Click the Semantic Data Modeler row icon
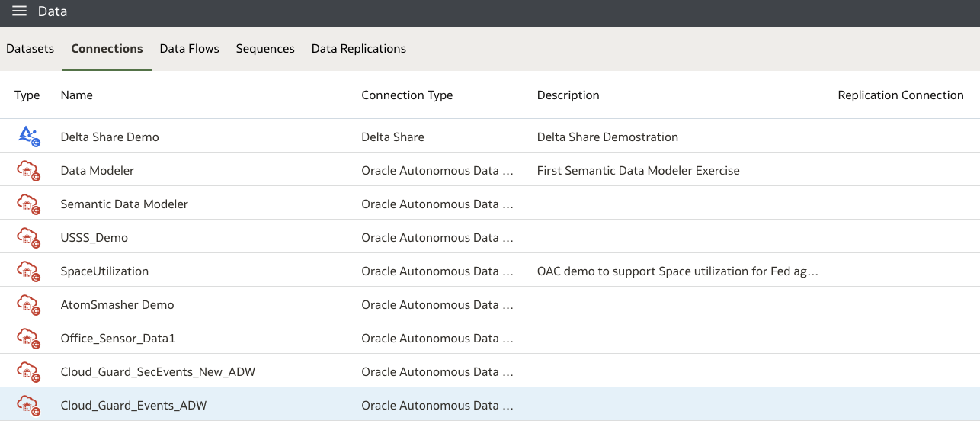The height and width of the screenshot is (424, 980). point(28,204)
